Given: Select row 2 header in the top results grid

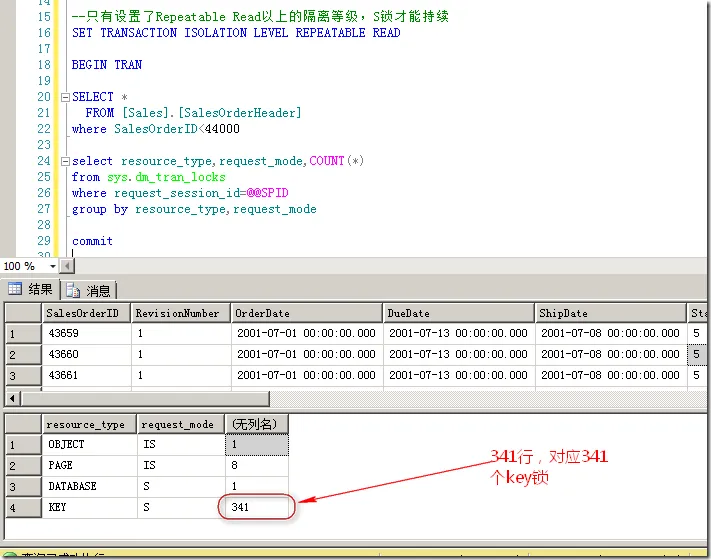Looking at the screenshot, I should 21,355.
